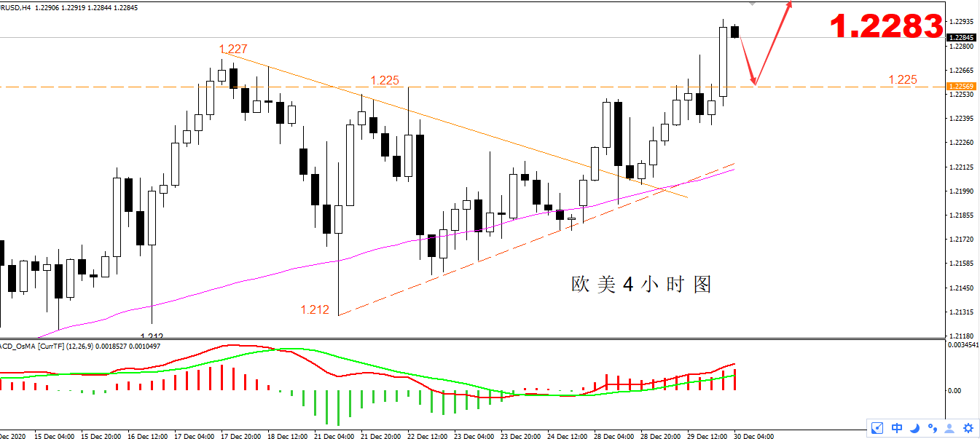Open the input method skin/handwriting icon
Screen dimensions: 980x439
[878, 428]
